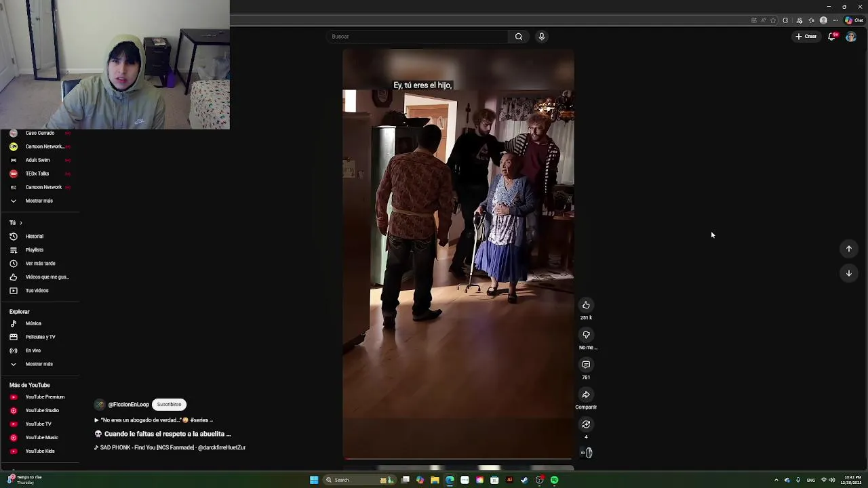Click the Crear button
Image resolution: width=868 pixels, height=488 pixels.
click(x=806, y=37)
